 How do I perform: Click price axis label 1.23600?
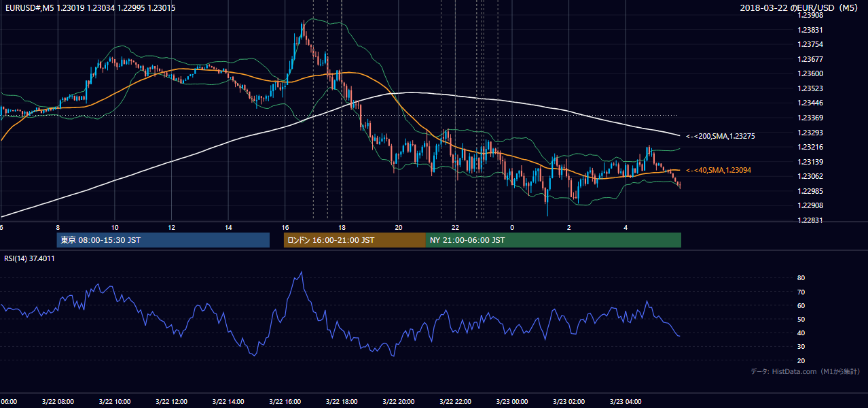point(810,73)
